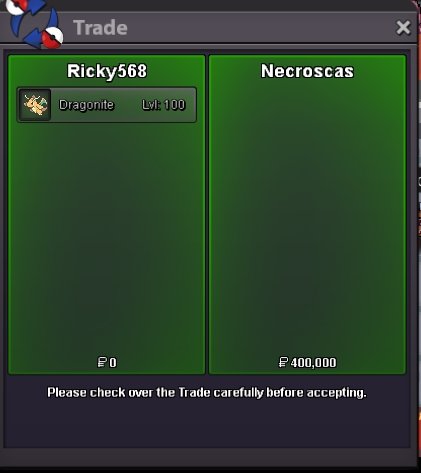Select the Dragonite name in offer row
Screen dimensions: 421x473
(86, 105)
